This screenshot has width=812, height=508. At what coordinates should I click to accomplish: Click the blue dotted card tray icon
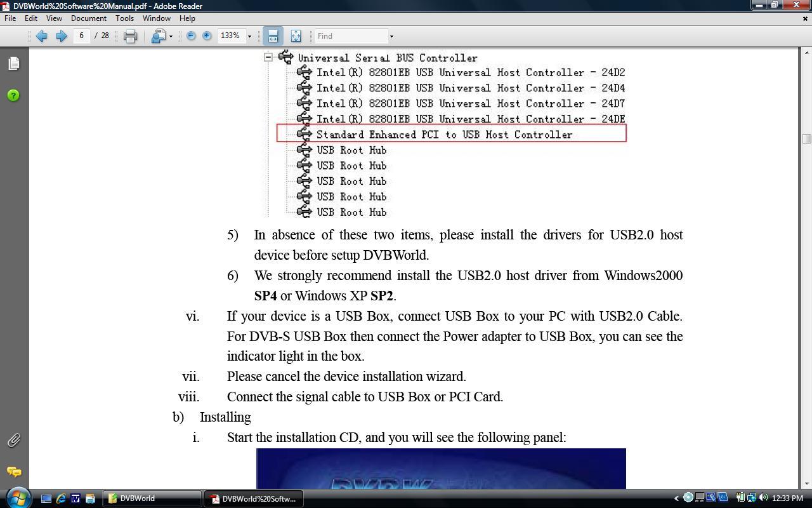(x=723, y=498)
